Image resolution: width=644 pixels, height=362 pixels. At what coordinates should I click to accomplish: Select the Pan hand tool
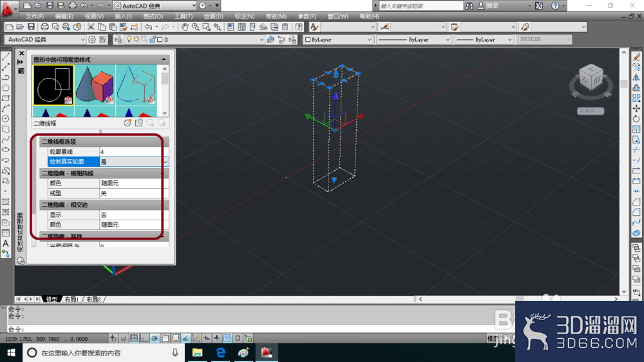[x=185, y=27]
